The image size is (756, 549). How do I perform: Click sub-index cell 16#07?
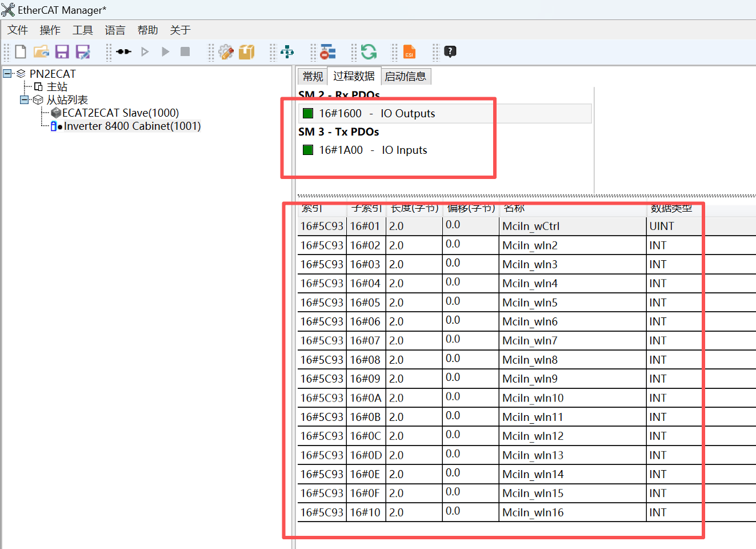coord(365,341)
